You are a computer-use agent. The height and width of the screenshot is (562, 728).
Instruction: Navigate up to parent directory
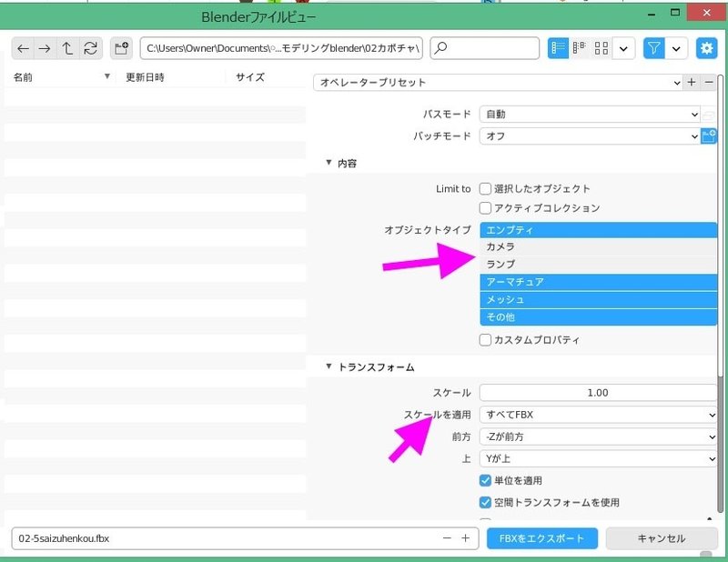click(67, 48)
